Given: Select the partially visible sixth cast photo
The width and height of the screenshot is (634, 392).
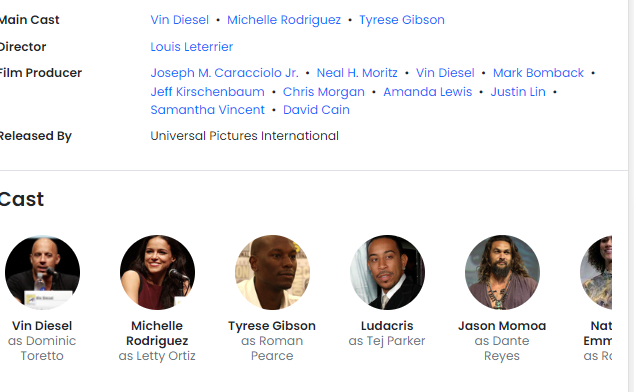Looking at the screenshot, I should [596, 272].
